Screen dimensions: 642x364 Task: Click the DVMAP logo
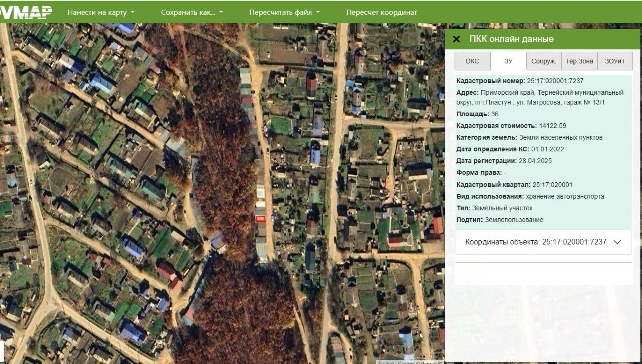[26, 12]
